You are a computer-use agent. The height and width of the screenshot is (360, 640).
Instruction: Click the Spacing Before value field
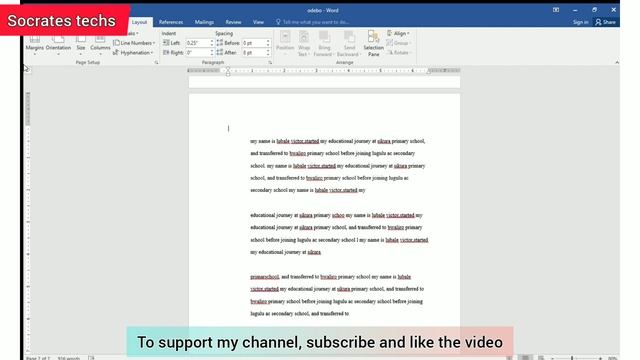coord(254,43)
